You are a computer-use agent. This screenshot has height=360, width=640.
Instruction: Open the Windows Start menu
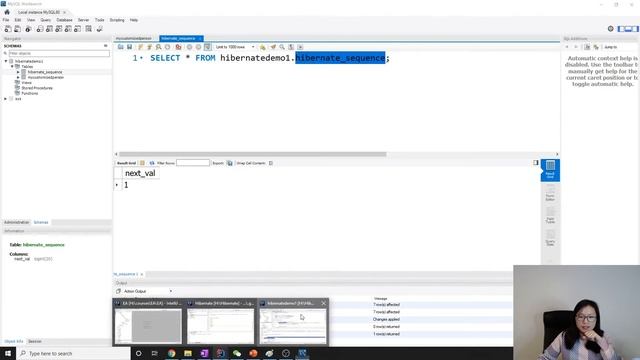click(x=8, y=353)
